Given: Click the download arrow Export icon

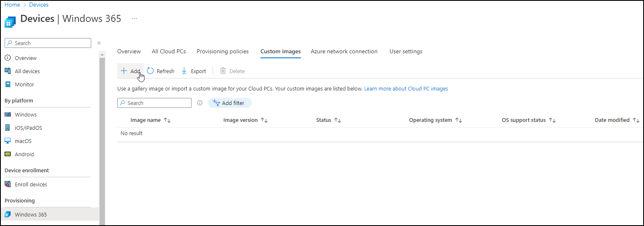Looking at the screenshot, I should 185,71.
